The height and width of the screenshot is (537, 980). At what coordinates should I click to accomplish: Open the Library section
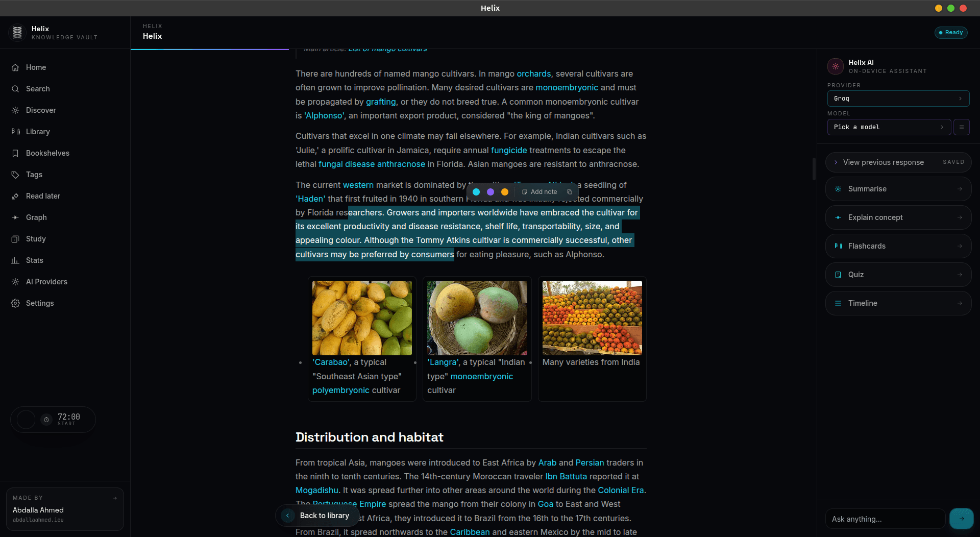(65, 132)
